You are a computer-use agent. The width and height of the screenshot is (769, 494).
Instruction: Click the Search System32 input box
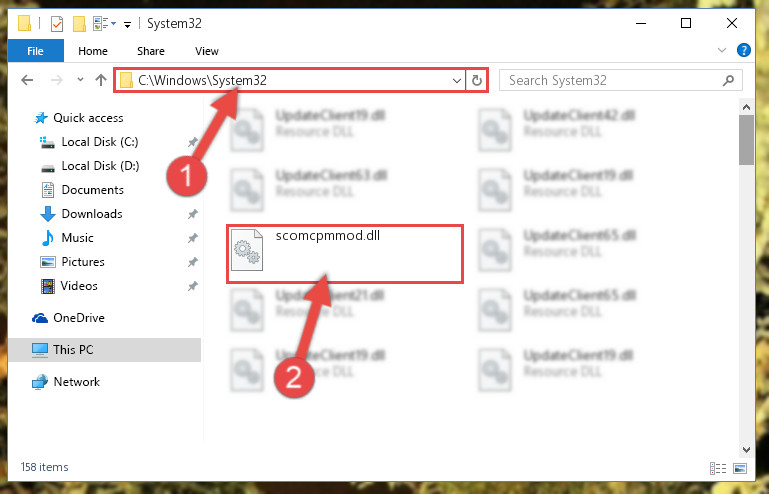click(613, 80)
